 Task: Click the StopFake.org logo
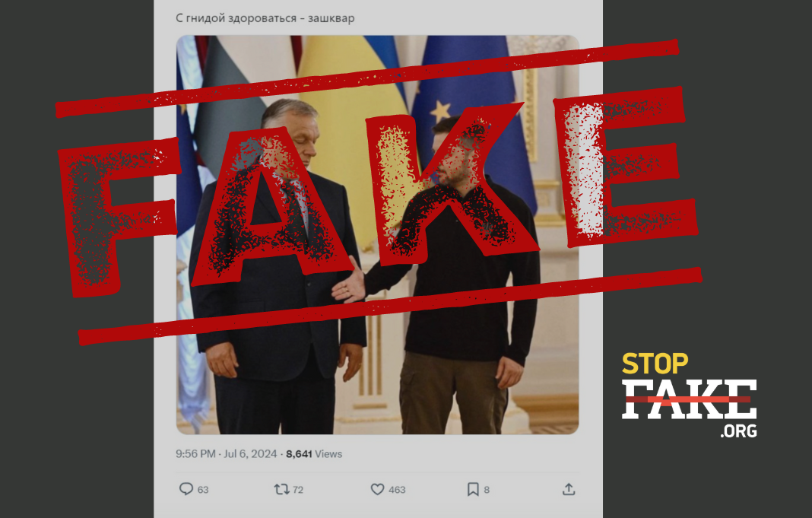tap(690, 396)
